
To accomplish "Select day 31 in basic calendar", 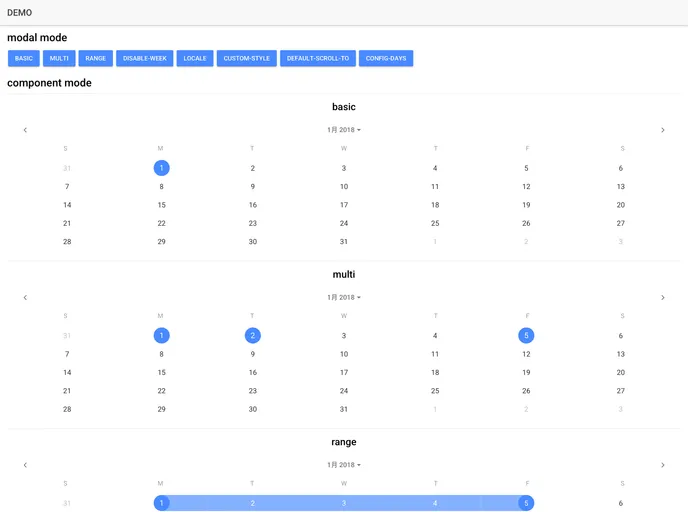I will pyautogui.click(x=344, y=242).
